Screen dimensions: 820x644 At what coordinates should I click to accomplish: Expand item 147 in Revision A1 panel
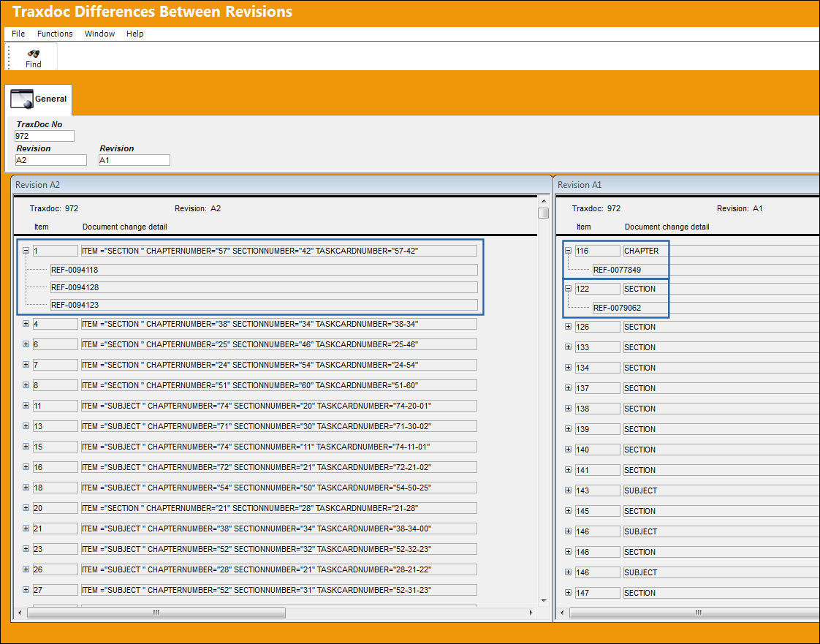[x=568, y=593]
